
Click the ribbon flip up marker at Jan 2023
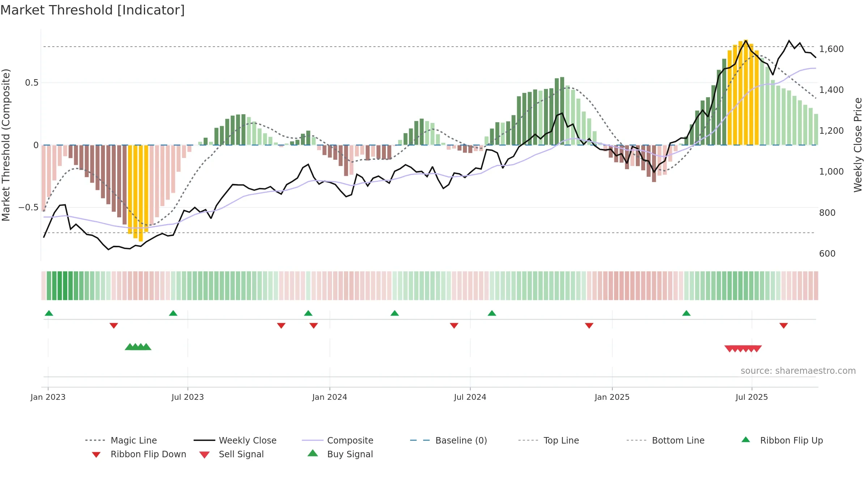point(49,313)
